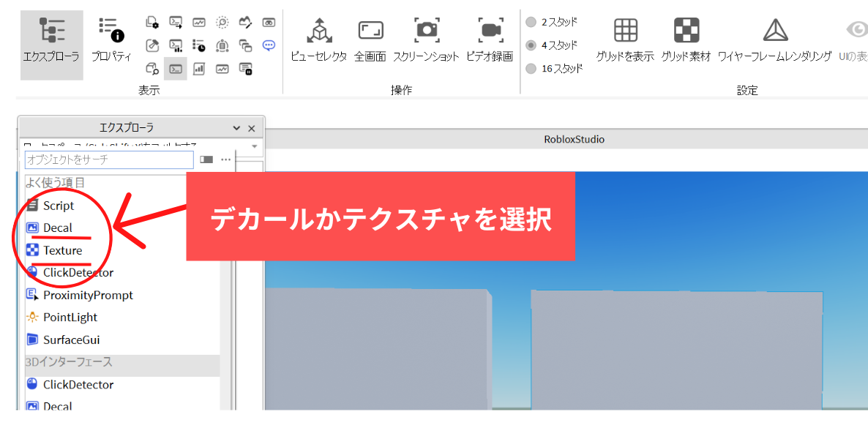Click the Full Screen icon
Viewport: 868px width, 428px height.
[370, 40]
